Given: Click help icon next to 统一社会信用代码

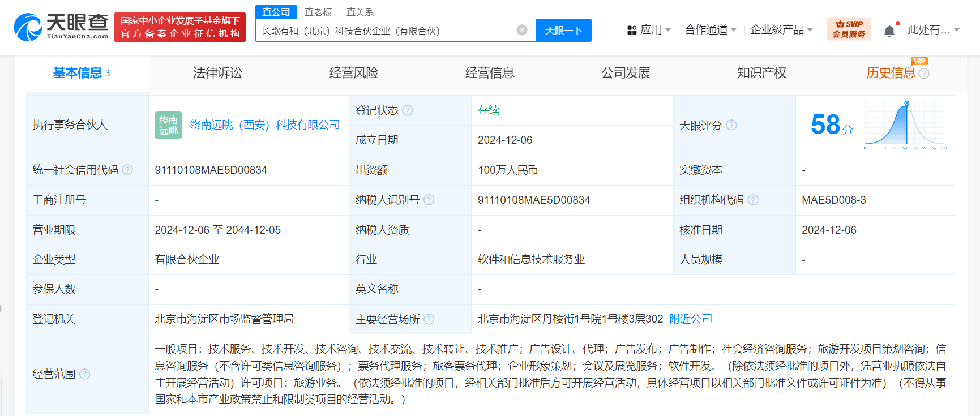Looking at the screenshot, I should tap(127, 170).
